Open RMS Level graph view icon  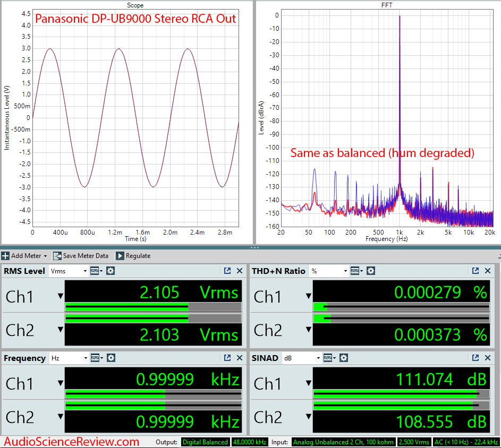coord(96,271)
